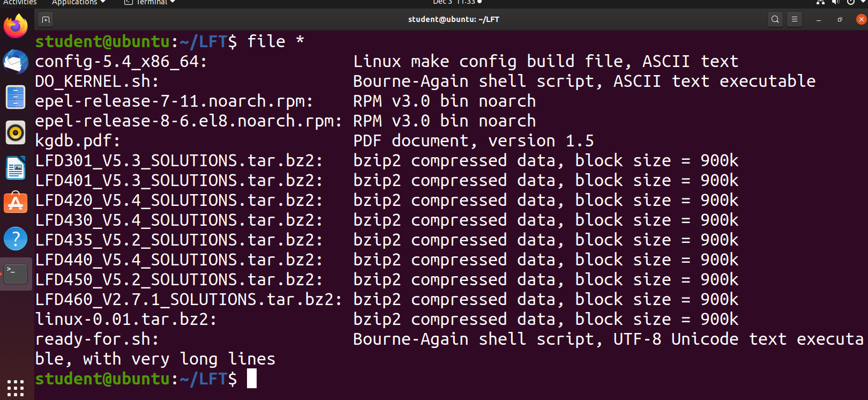Show Applications grid at dock bottom

coord(16,388)
